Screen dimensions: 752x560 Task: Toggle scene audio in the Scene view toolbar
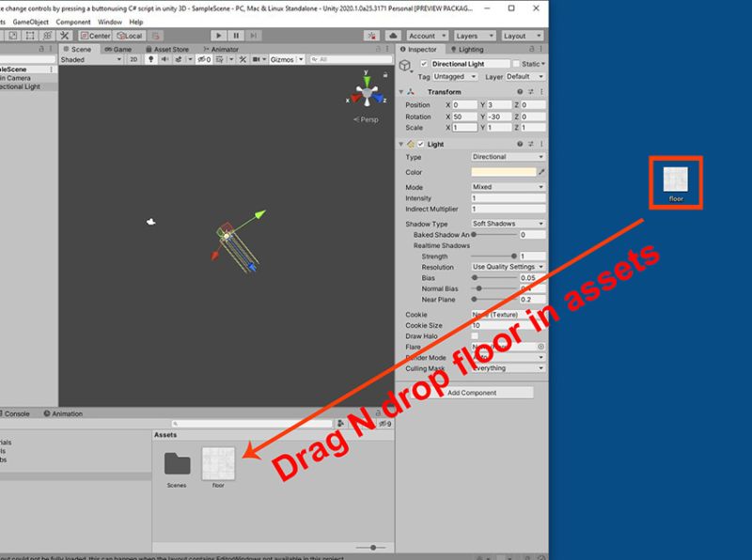164,59
